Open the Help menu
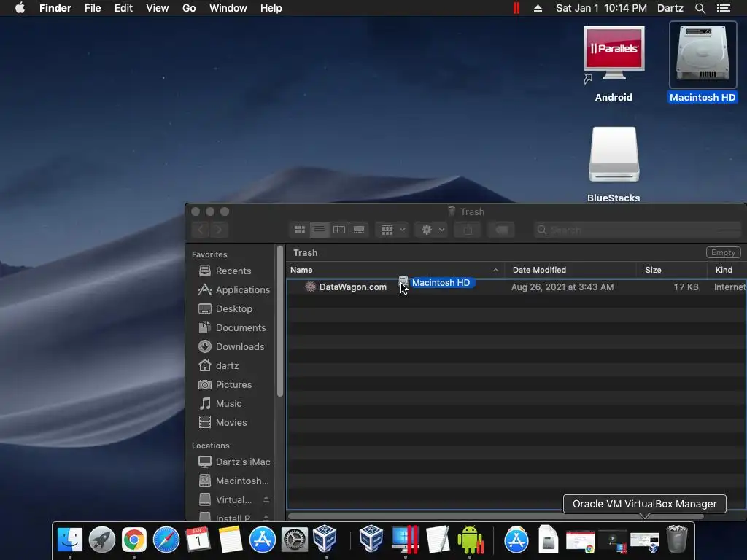The height and width of the screenshot is (560, 747). (271, 8)
